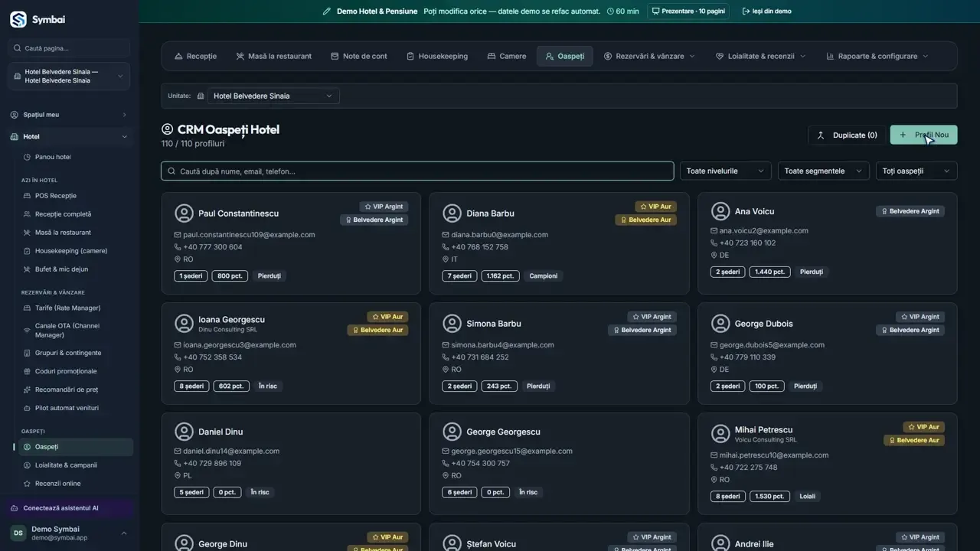Open the Unitate Hotel Belvedere Sinaia dropdown
This screenshot has height=551, width=980.
[273, 96]
